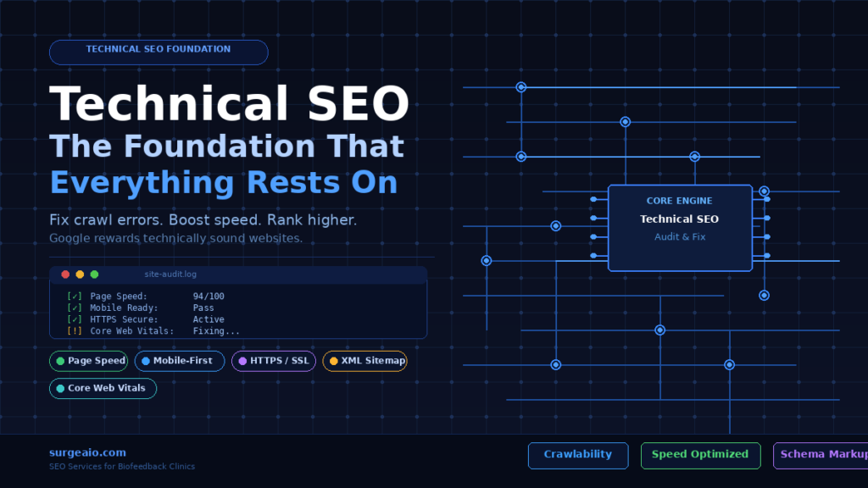868x488 pixels.
Task: Switch to the Crawlability tab
Action: pyautogui.click(x=578, y=455)
